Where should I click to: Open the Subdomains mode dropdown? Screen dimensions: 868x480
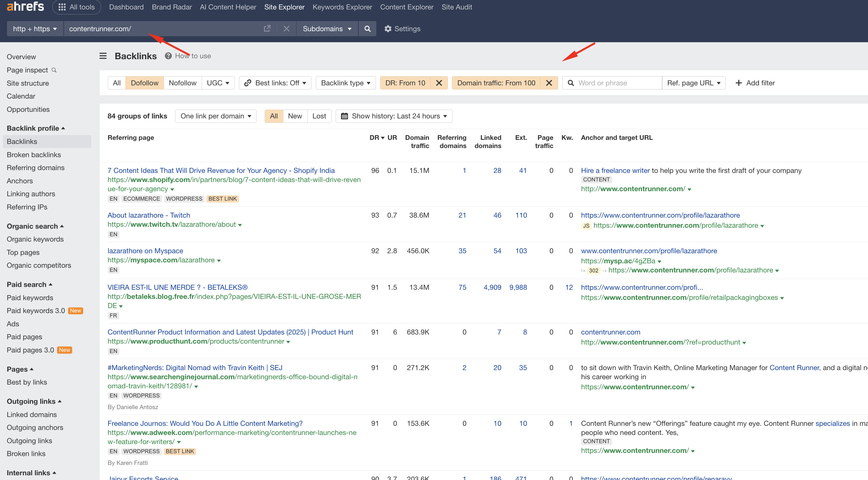327,29
